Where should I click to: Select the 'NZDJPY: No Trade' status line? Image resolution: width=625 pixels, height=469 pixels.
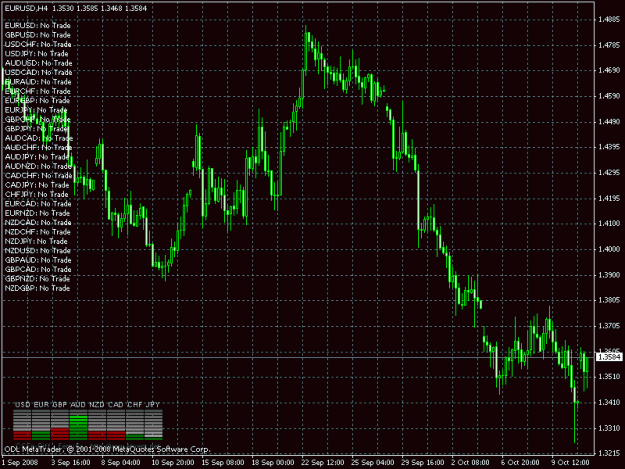pos(36,241)
